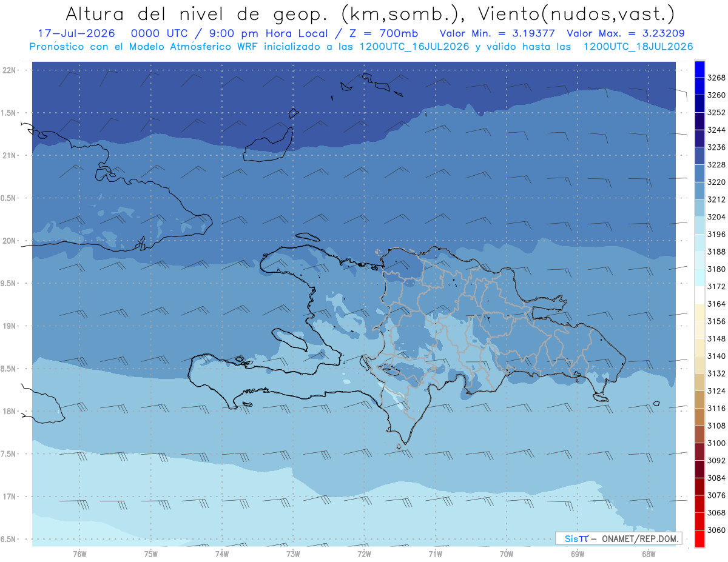Click the '9.5N' latitude label

coord(9,283)
